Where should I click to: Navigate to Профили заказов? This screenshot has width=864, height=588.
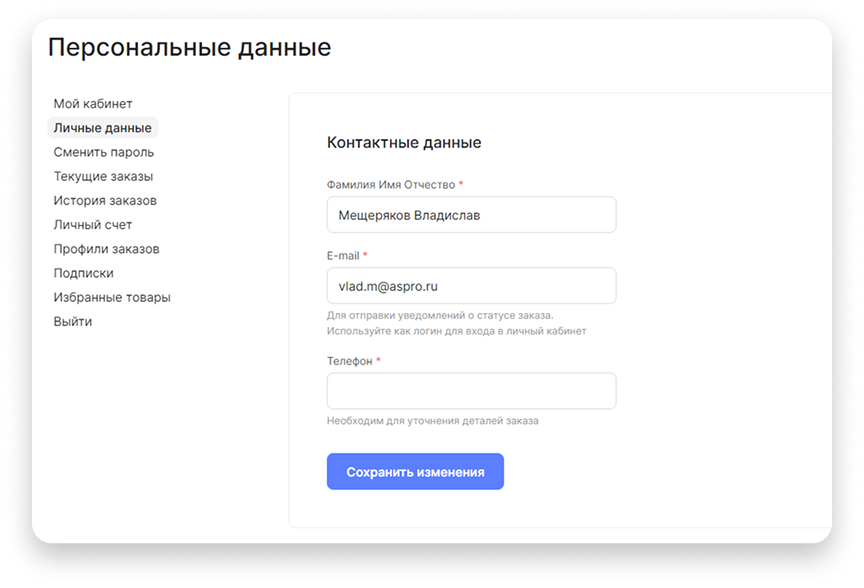pyautogui.click(x=107, y=249)
